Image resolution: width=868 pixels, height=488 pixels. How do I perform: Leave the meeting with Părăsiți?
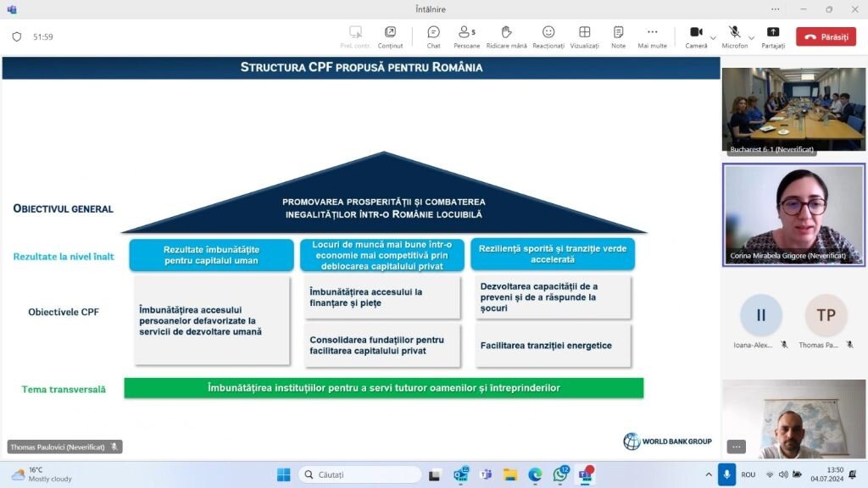tap(826, 37)
